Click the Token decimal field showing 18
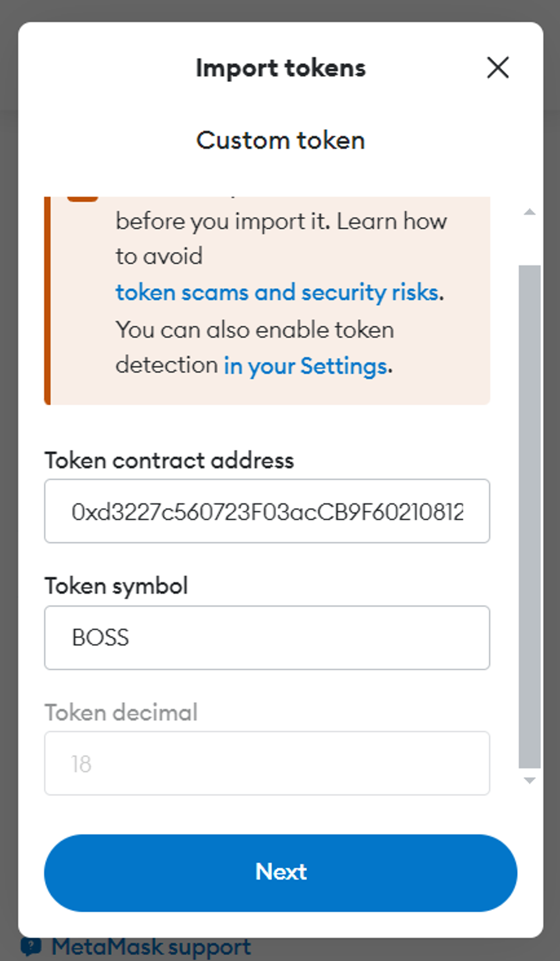The image size is (560, 961). [x=267, y=764]
